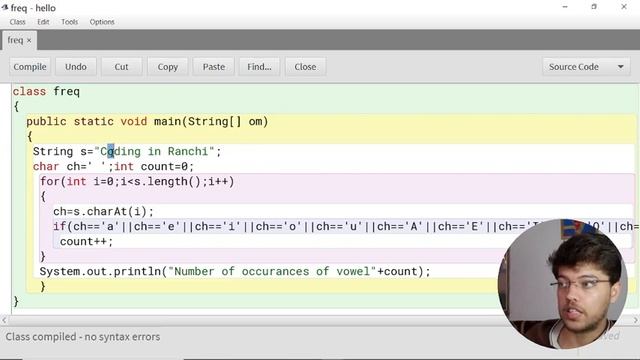
Task: Click the Close toolbar button
Action: (305, 67)
